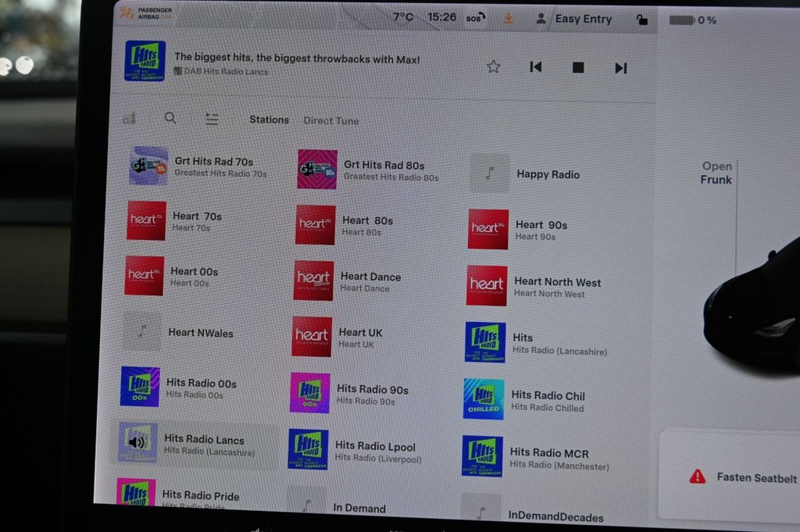
Task: Tap the Hits Radio now-playing artwork
Action: (145, 62)
